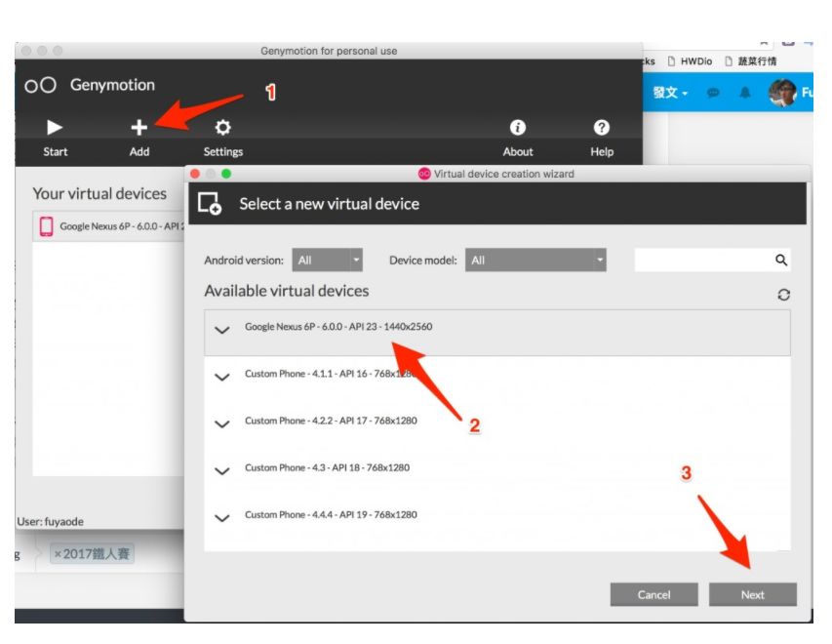Select Google Nexus 6P 1440x2560 device row

pyautogui.click(x=497, y=333)
